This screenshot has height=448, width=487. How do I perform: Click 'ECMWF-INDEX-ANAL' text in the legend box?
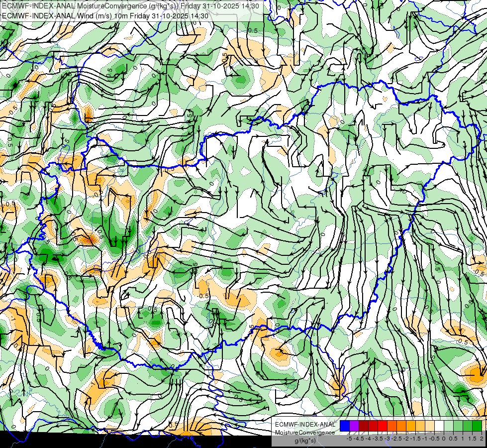pyautogui.click(x=305, y=425)
